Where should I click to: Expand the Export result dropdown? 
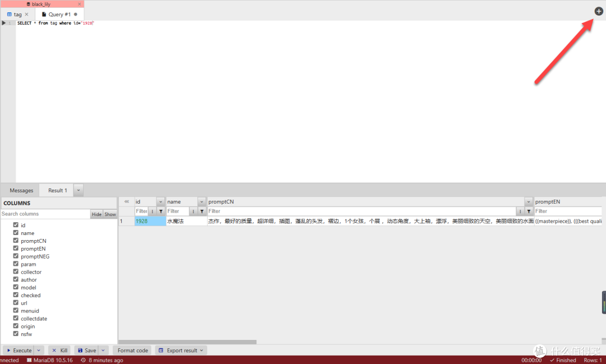tap(202, 351)
